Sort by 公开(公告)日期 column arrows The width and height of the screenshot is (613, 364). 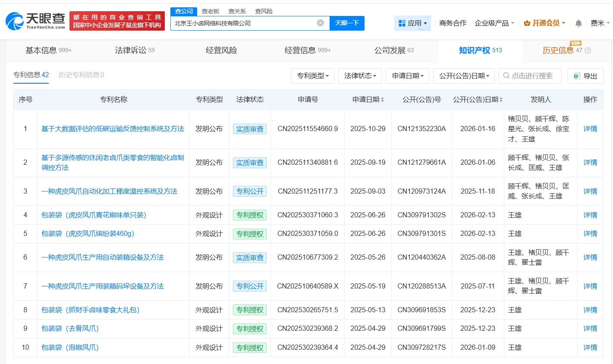click(x=501, y=100)
